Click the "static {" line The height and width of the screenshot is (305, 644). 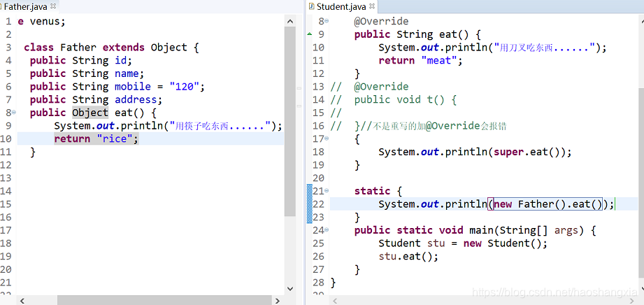click(378, 191)
